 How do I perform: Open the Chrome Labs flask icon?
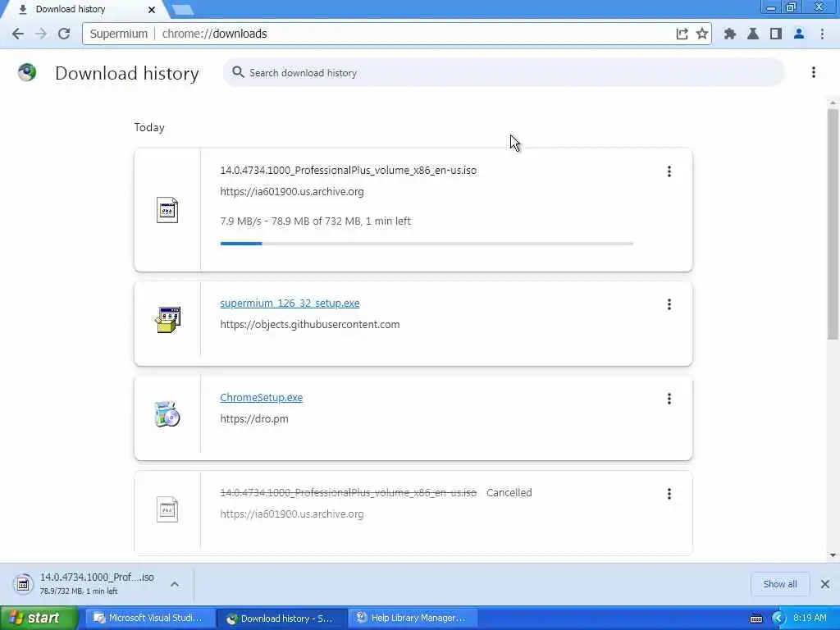tap(753, 34)
